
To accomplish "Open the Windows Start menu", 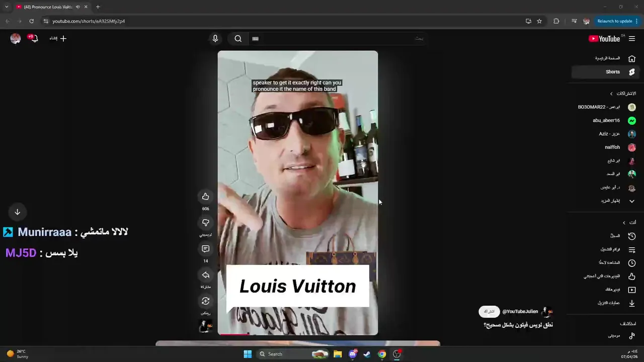I will 248,354.
